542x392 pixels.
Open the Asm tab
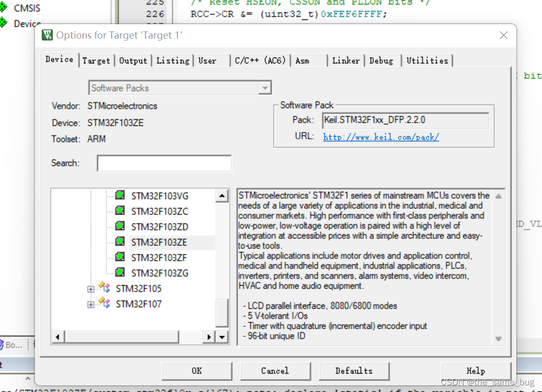(309, 61)
